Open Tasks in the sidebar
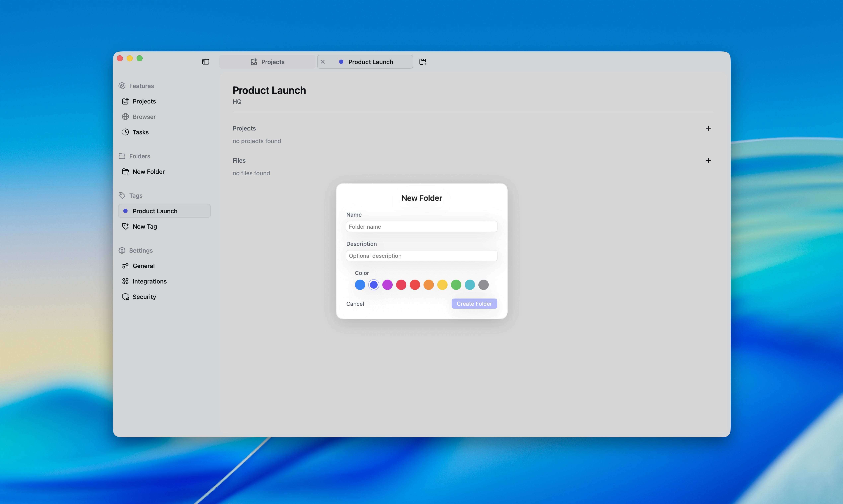The width and height of the screenshot is (843, 504). coord(164,132)
